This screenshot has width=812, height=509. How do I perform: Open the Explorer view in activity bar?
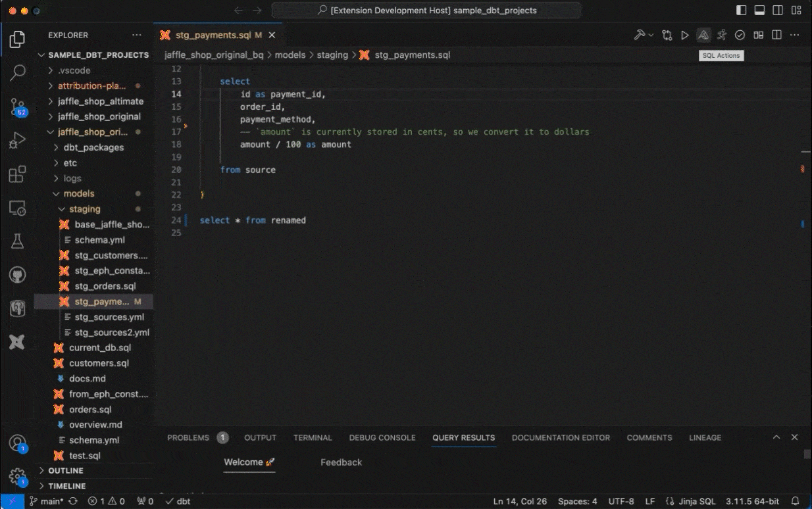pos(18,39)
